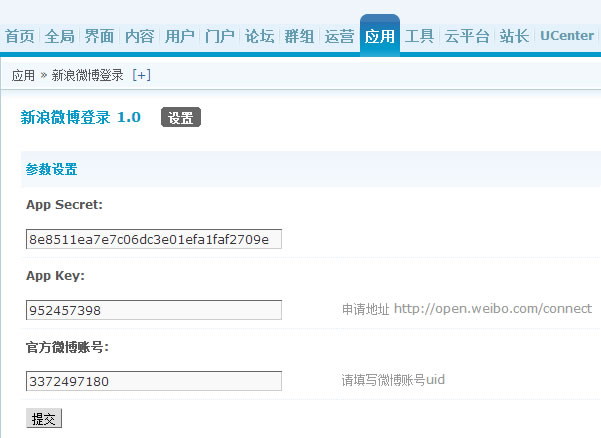The height and width of the screenshot is (438, 601).
Task: Open the 首页 tab
Action: 20,36
